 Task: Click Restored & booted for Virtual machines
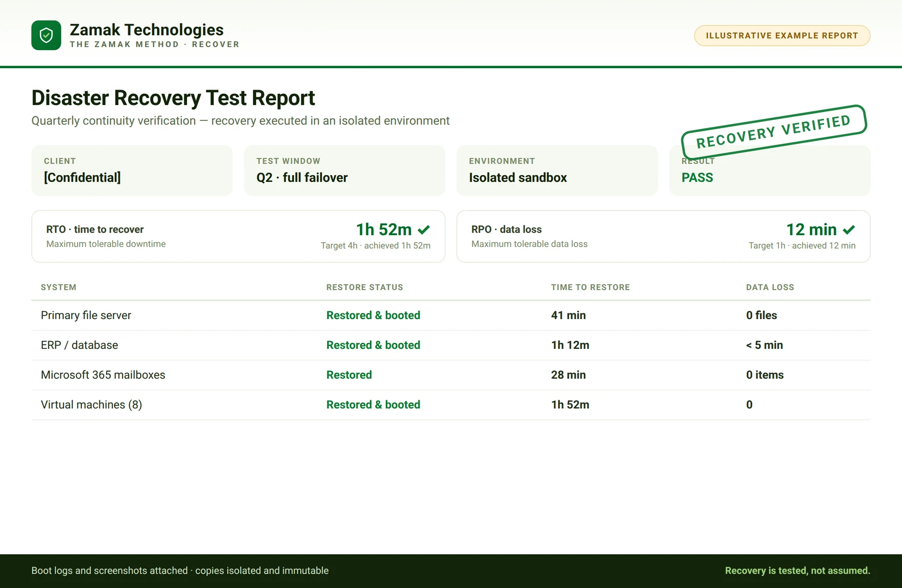[373, 405]
